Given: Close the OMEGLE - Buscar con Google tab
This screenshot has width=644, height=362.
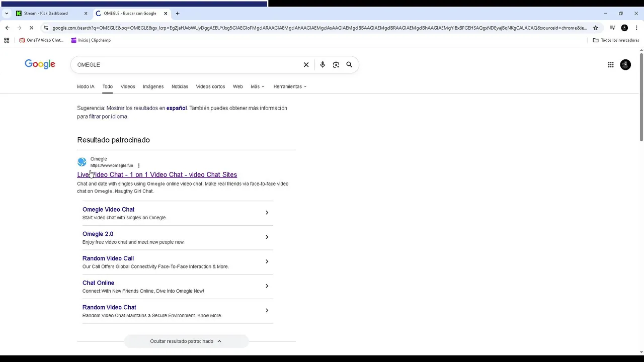Looking at the screenshot, I should (166, 14).
